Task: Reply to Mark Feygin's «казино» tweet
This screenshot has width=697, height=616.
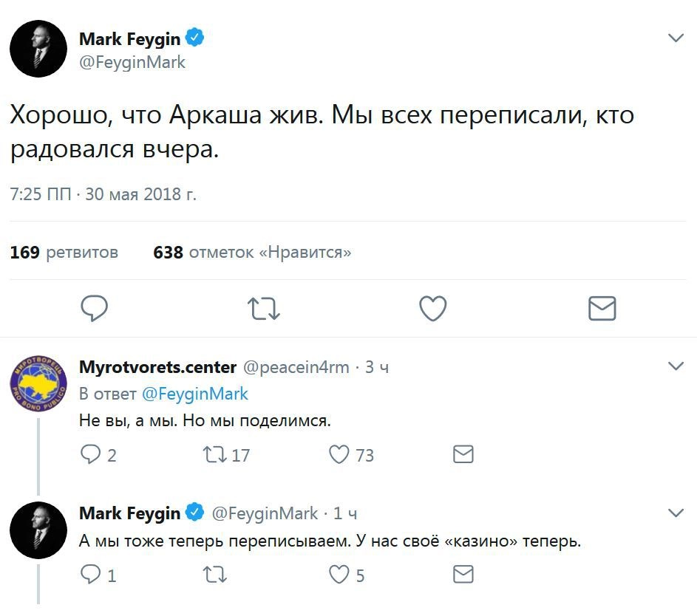Action: tap(89, 575)
